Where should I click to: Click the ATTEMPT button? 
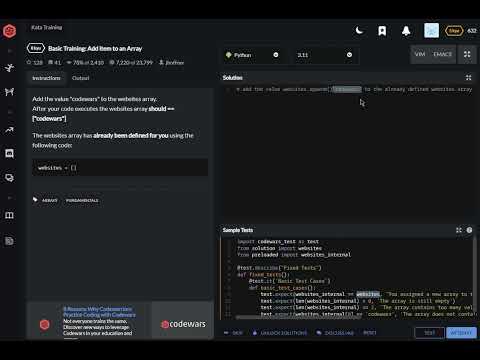pos(461,333)
